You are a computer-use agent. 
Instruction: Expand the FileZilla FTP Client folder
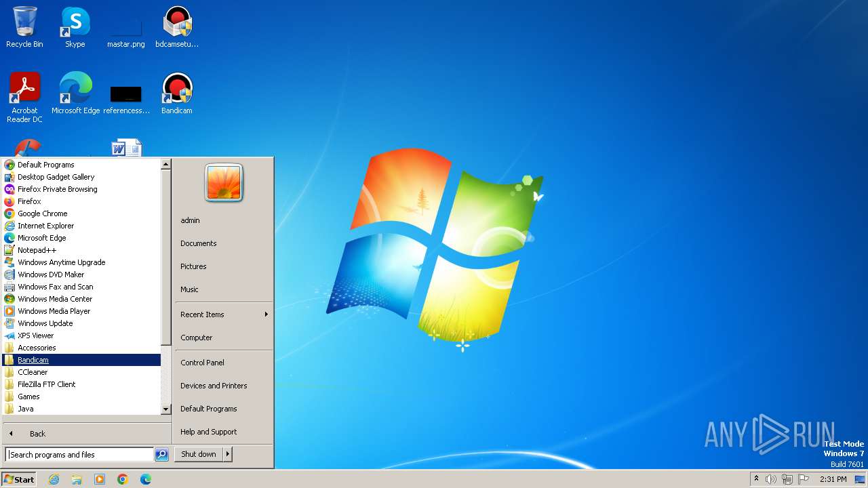point(81,384)
